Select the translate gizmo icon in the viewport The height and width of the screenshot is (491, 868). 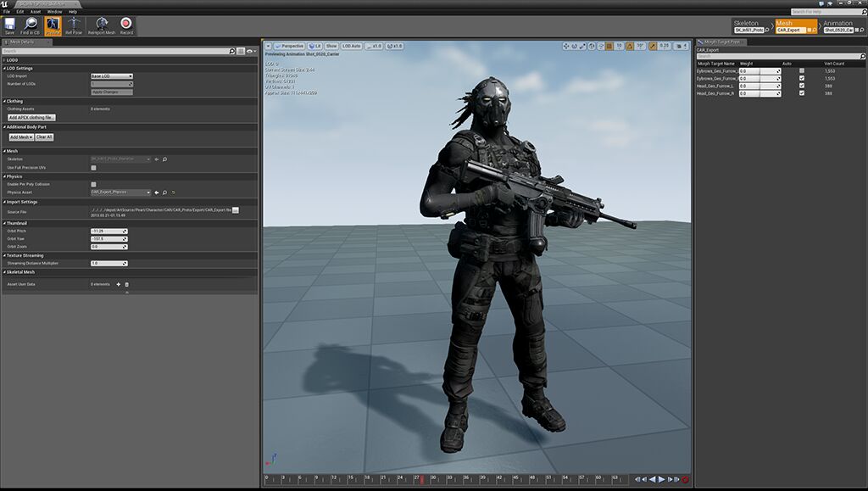coord(566,46)
